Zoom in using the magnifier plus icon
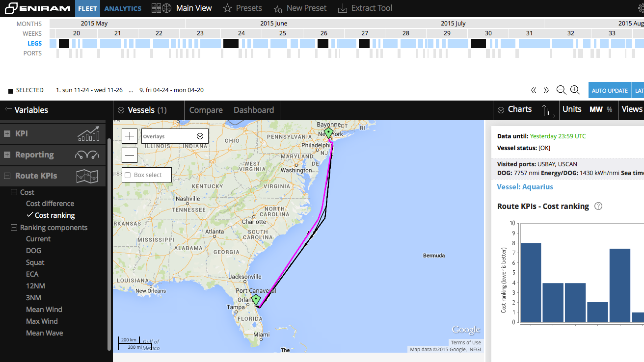 (x=575, y=90)
